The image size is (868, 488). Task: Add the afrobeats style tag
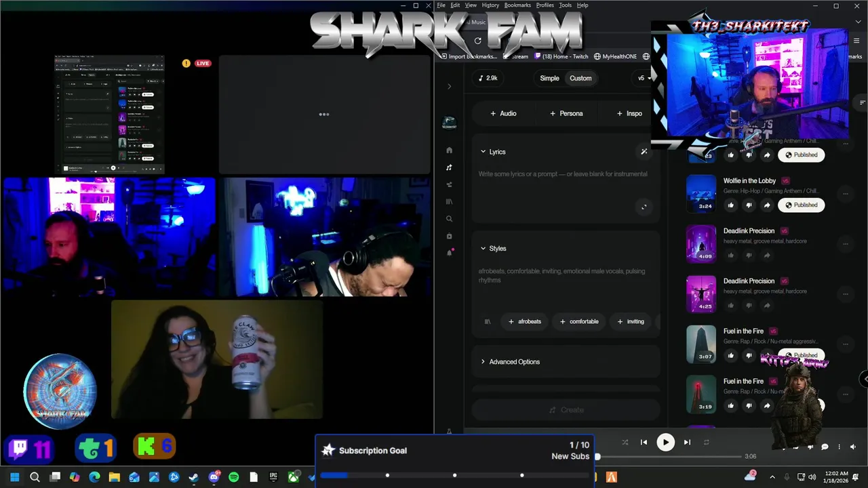[525, 321]
